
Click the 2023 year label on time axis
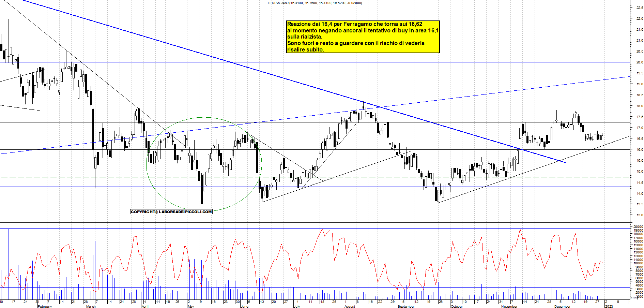pos(609,306)
